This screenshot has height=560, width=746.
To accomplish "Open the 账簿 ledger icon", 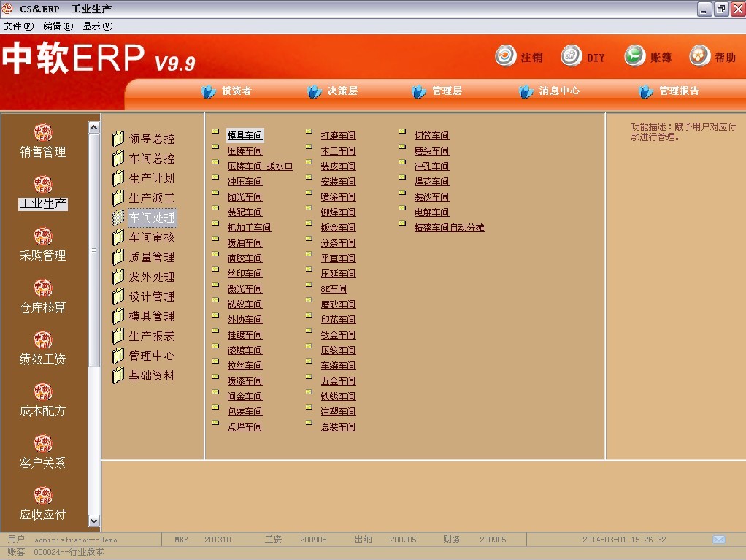I will (x=635, y=56).
